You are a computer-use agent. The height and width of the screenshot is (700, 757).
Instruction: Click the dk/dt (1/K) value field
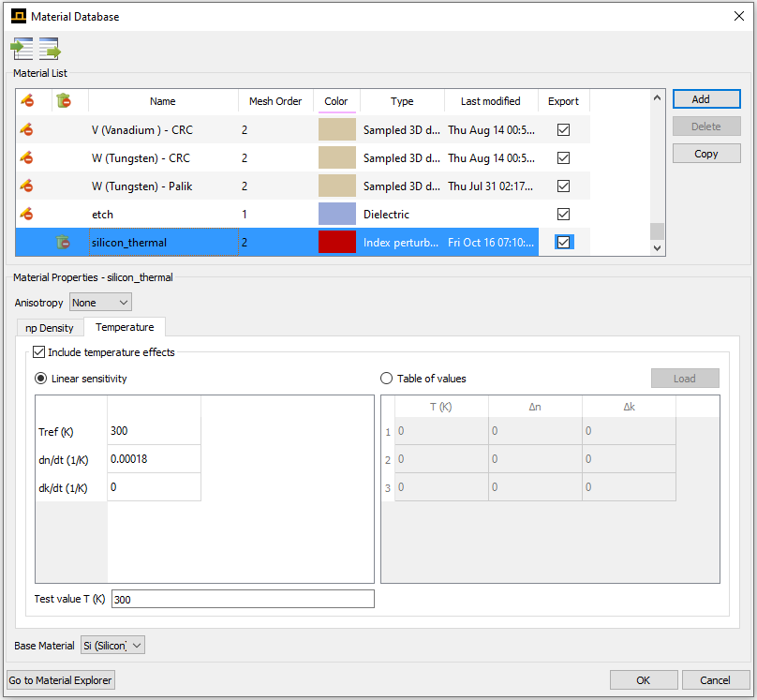(x=154, y=487)
